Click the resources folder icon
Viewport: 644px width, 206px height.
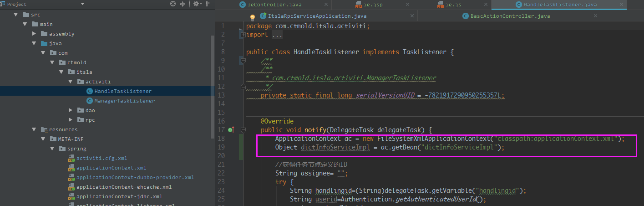(44, 129)
